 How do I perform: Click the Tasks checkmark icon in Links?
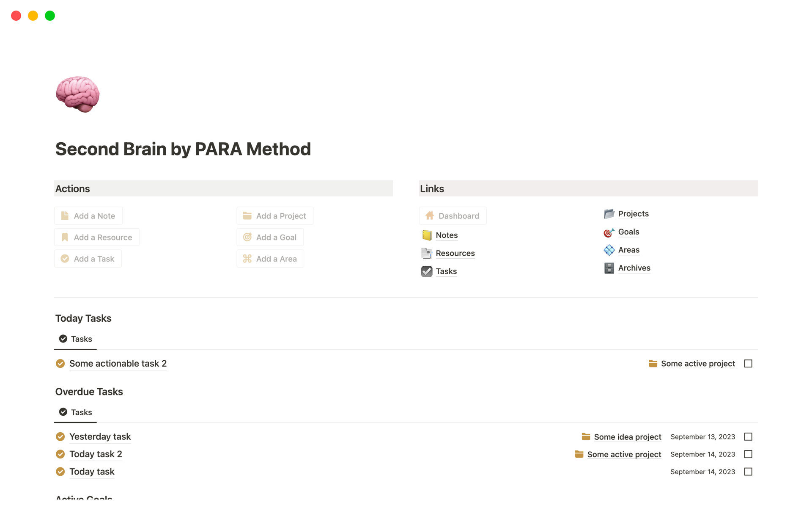(x=427, y=271)
